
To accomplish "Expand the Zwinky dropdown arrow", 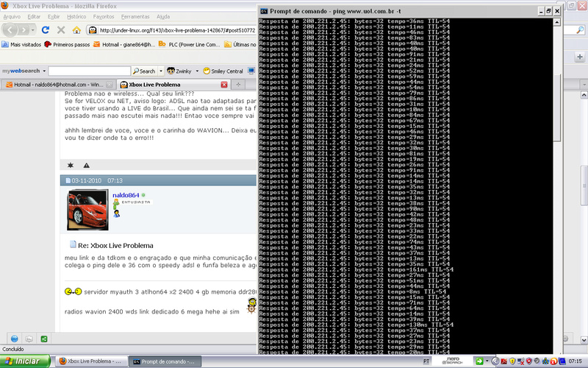I will [197, 71].
